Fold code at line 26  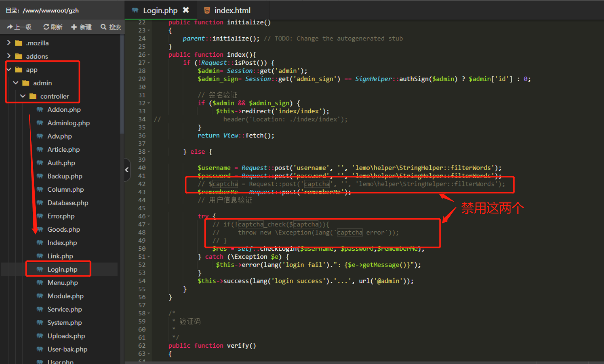pyautogui.click(x=149, y=55)
